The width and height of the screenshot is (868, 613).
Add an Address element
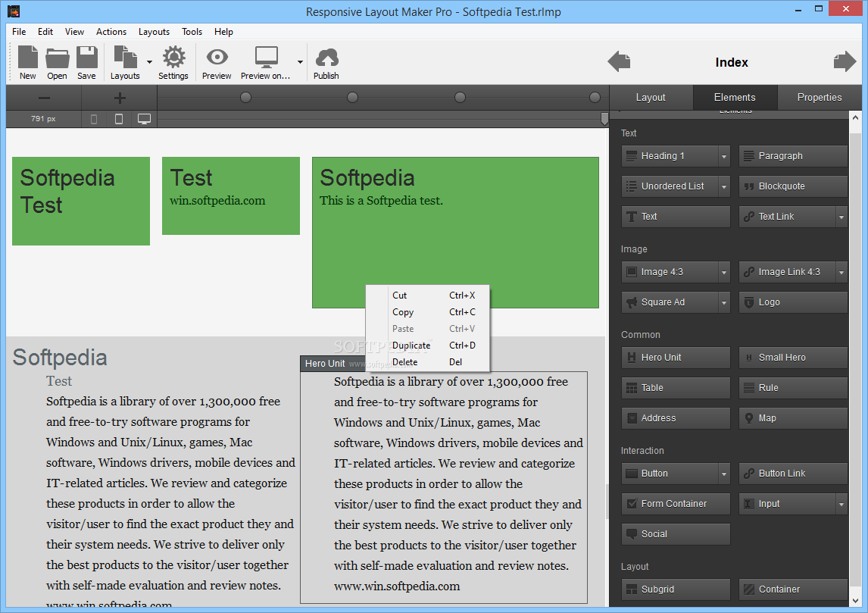[676, 418]
